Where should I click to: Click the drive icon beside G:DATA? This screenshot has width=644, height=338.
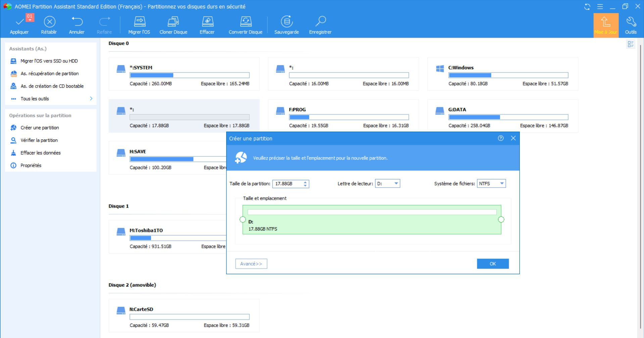point(440,111)
